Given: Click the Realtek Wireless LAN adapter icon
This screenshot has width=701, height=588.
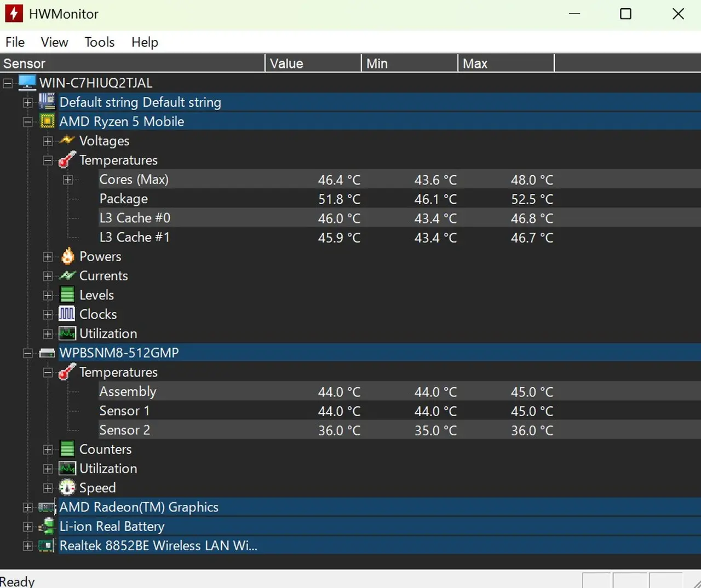Looking at the screenshot, I should [x=47, y=546].
